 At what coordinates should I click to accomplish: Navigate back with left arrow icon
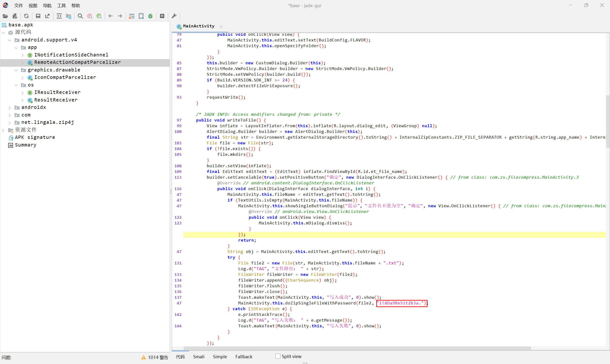111,16
